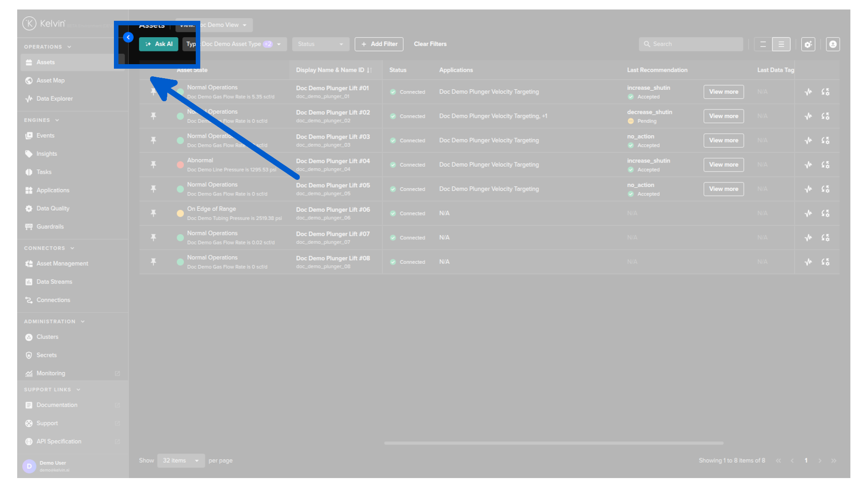This screenshot has height=488, width=868.
Task: Click the Add Filter button
Action: point(379,44)
